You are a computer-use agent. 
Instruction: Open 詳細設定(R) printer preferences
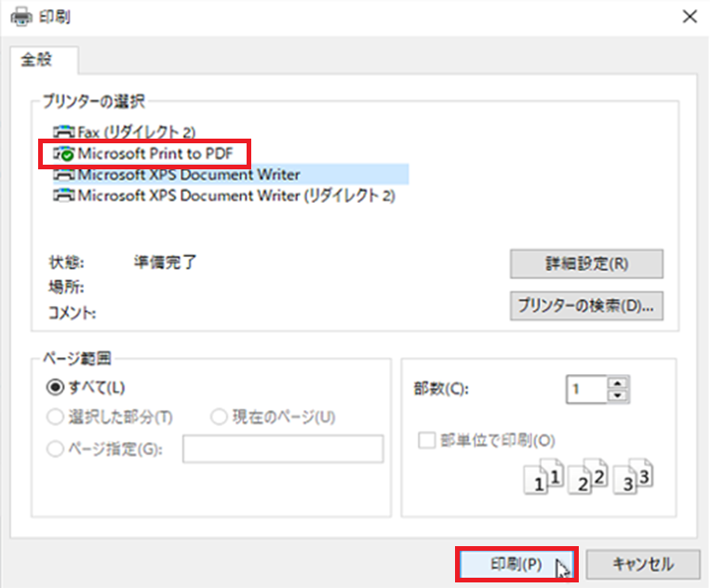pyautogui.click(x=586, y=263)
